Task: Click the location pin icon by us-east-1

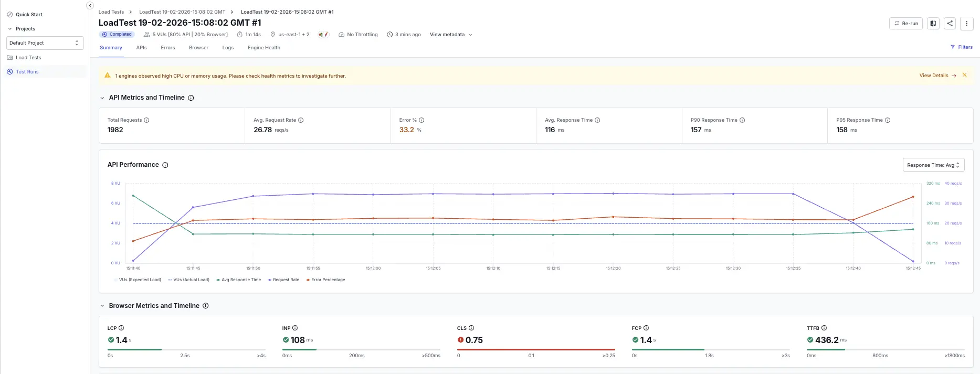Action: (272, 35)
